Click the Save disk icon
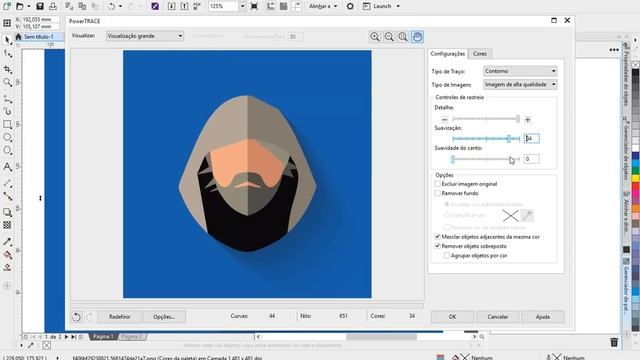The image size is (640, 360). pyautogui.click(x=40, y=6)
